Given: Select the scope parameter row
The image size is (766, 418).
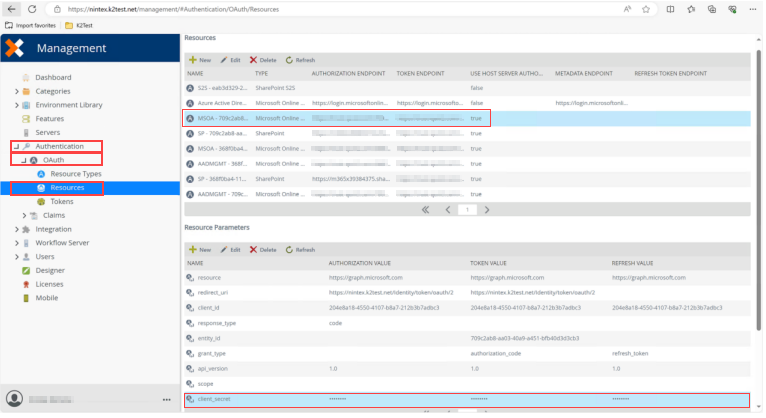Looking at the screenshot, I should point(467,383).
